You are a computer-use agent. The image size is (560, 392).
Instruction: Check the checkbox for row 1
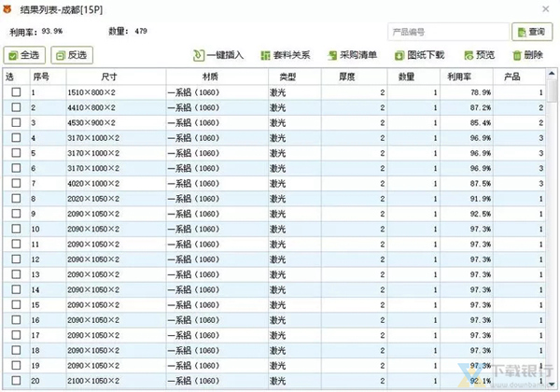click(16, 92)
